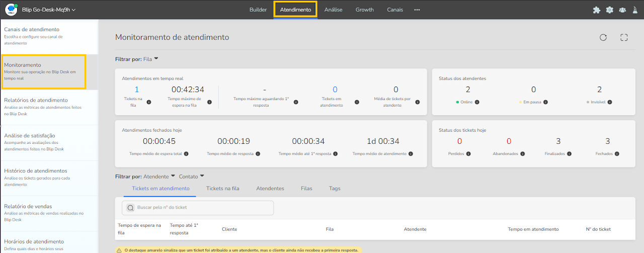The height and width of the screenshot is (253, 644).
Task: Open the Análise menu
Action: pos(333,10)
